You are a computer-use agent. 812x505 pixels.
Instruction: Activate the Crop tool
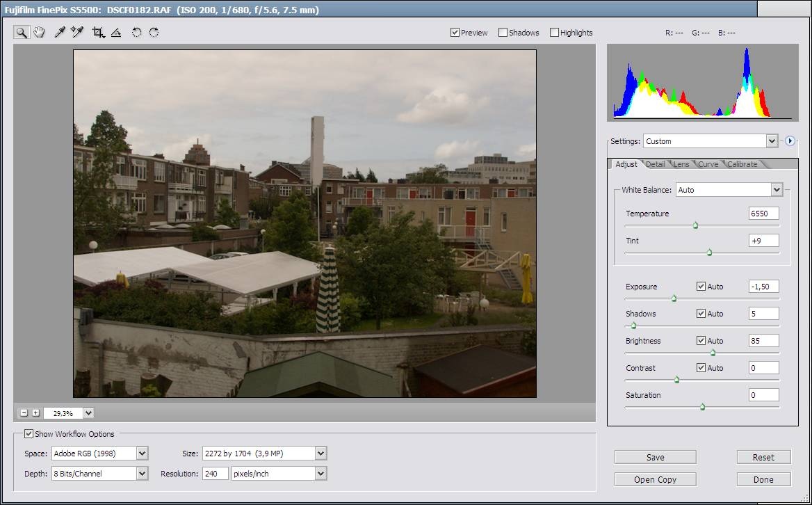pos(98,32)
